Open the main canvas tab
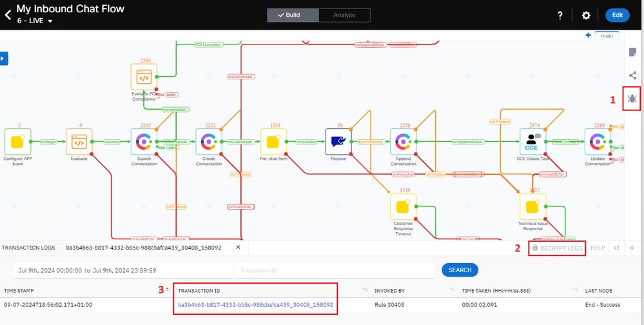Screen dimensions: 644x325 607,35
